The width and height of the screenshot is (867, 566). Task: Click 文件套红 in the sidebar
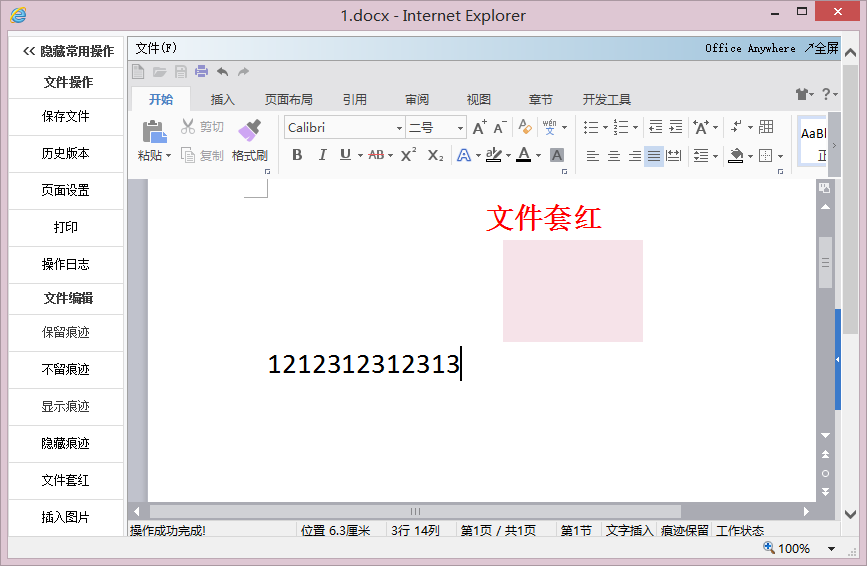pos(66,481)
